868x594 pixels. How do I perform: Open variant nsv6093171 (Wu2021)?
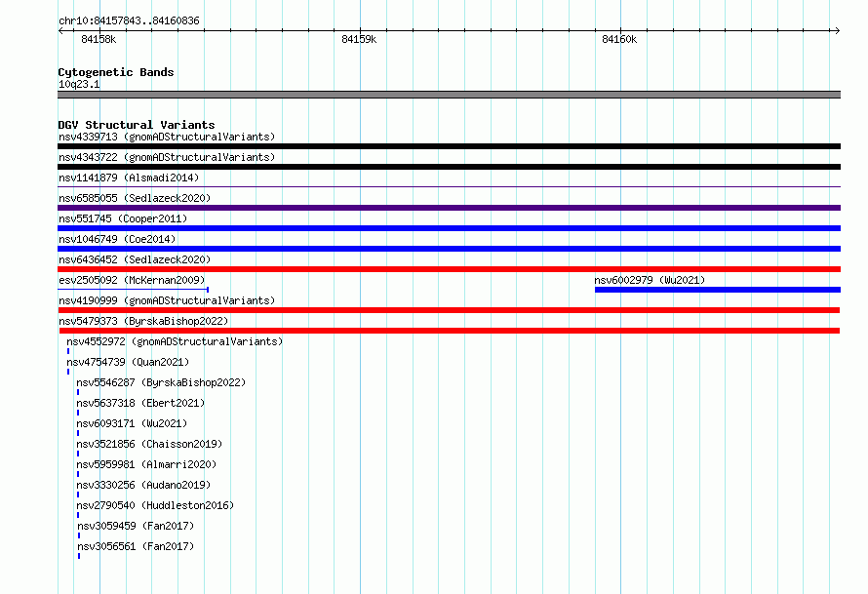[132, 423]
